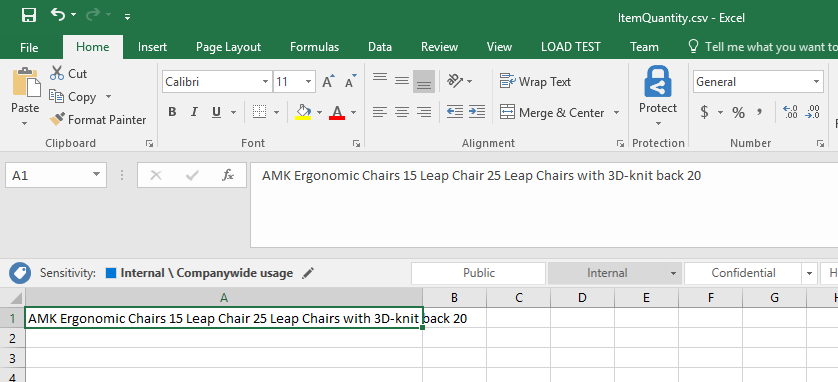Click the Middle Align icon

click(x=402, y=81)
